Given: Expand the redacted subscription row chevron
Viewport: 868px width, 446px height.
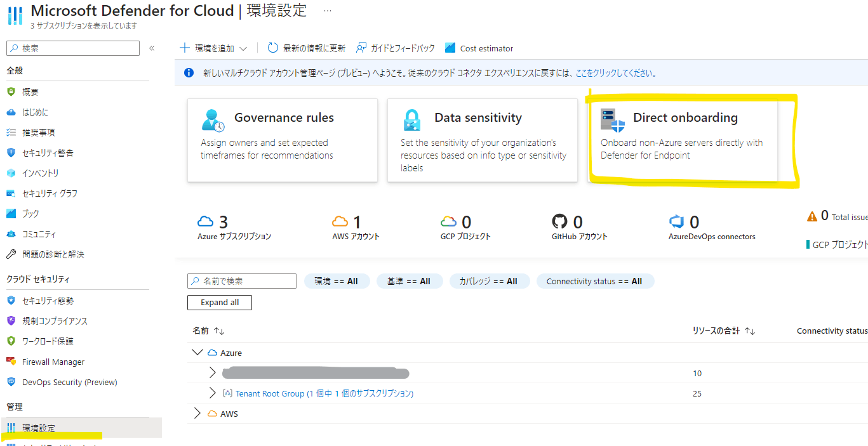Looking at the screenshot, I should tap(213, 373).
